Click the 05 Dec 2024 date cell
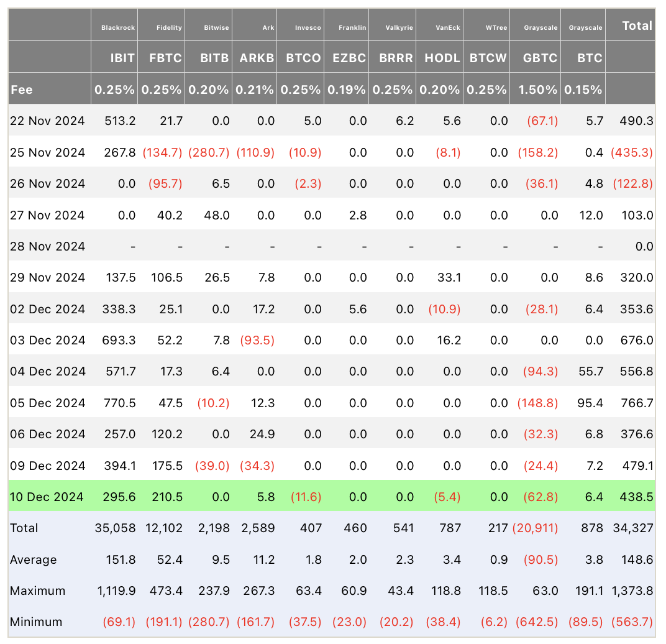 [x=47, y=403]
